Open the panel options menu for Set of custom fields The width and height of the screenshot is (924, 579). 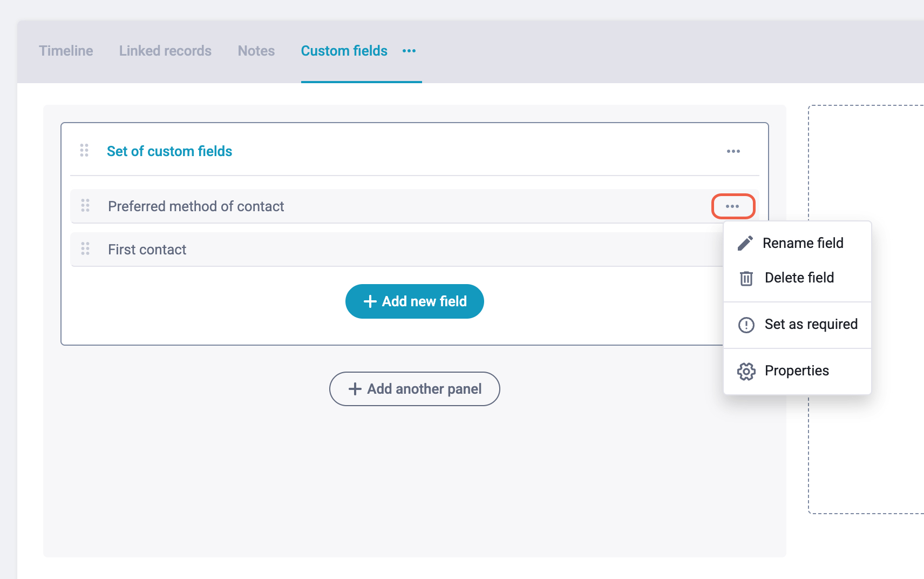(733, 151)
